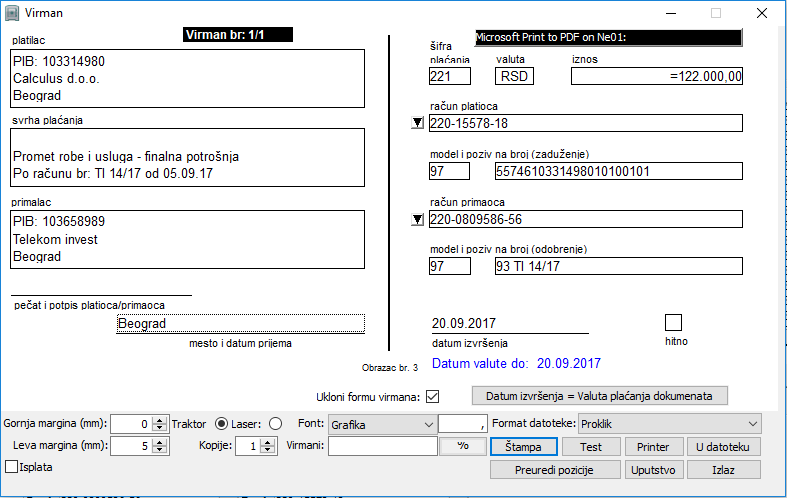
Task: Click the valuta field RSD
Action: [x=514, y=76]
